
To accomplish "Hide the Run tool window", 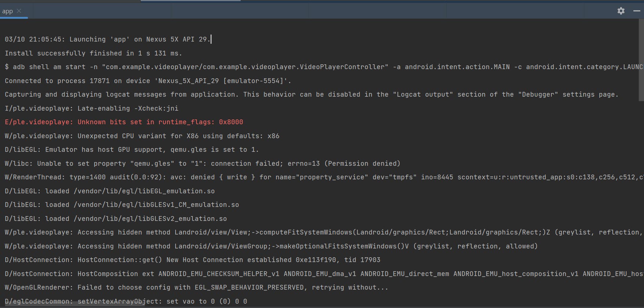I will (x=637, y=11).
